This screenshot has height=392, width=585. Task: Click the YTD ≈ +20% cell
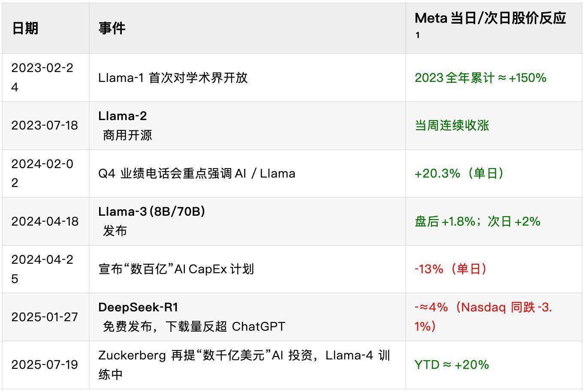coord(452,365)
